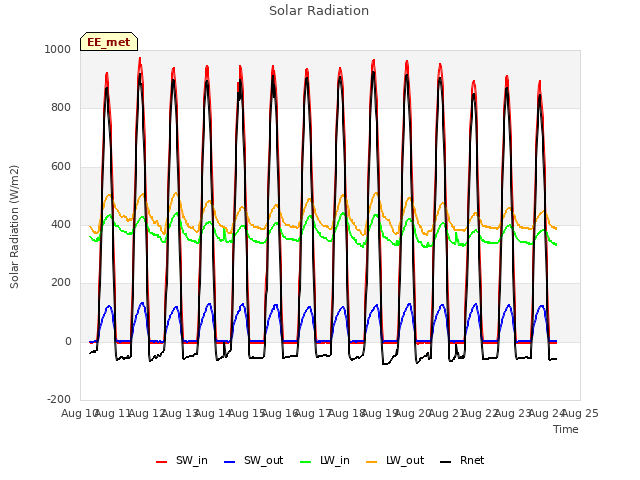Click the 600 y-axis tick label
Image resolution: width=640 pixels, height=480 pixels.
(x=61, y=167)
